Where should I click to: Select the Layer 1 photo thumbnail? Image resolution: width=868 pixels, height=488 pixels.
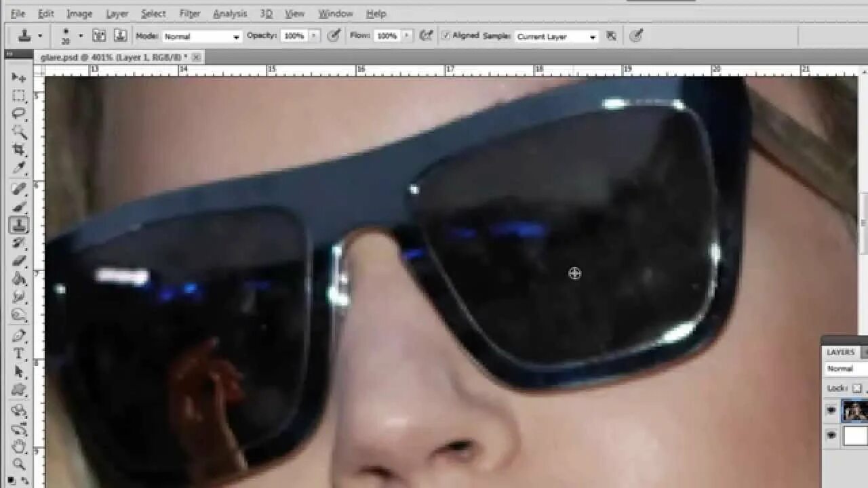(x=855, y=411)
